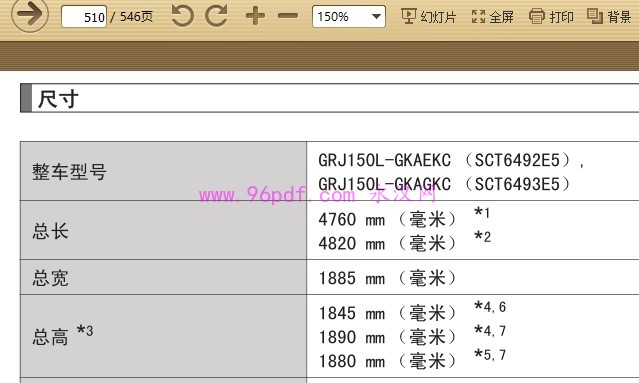Go to the next page arrow

(30, 15)
